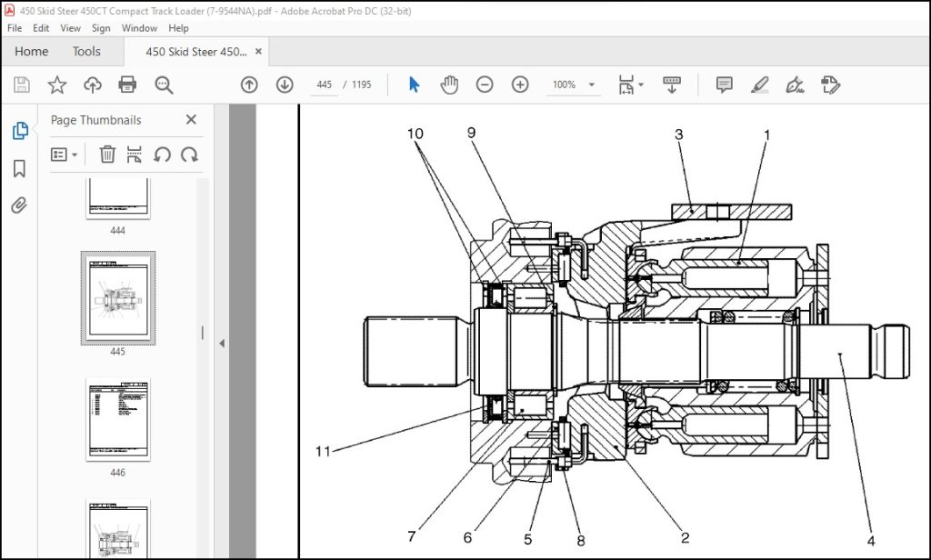Open the Window menu
The width and height of the screenshot is (931, 560).
tap(139, 28)
